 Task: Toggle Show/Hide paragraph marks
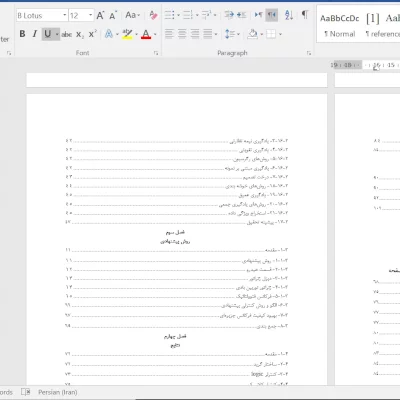(x=305, y=15)
